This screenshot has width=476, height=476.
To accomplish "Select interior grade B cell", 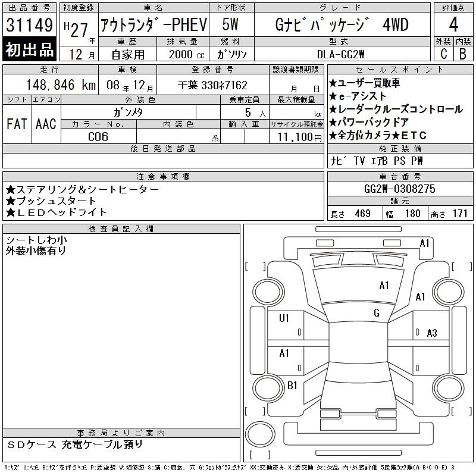I will pos(462,54).
